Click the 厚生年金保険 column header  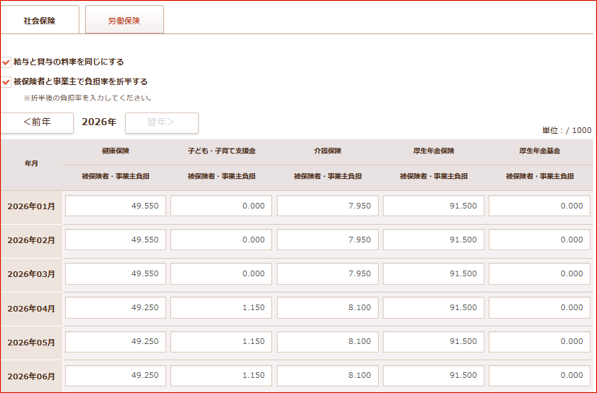(434, 151)
